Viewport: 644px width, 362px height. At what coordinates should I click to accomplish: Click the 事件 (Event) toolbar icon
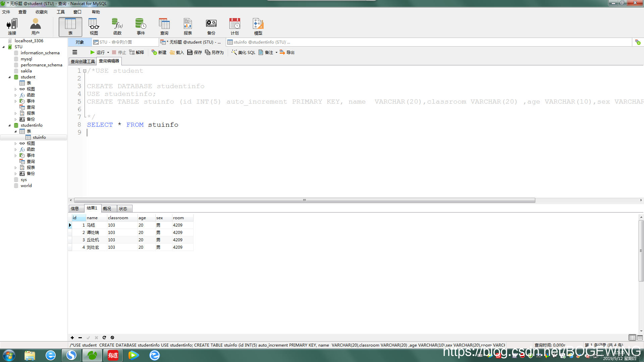[141, 26]
